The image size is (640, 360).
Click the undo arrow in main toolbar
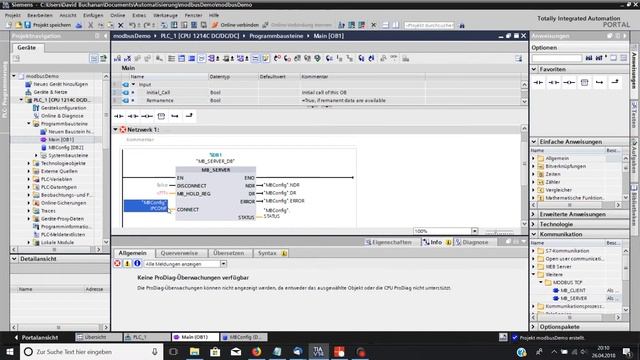click(x=131, y=25)
